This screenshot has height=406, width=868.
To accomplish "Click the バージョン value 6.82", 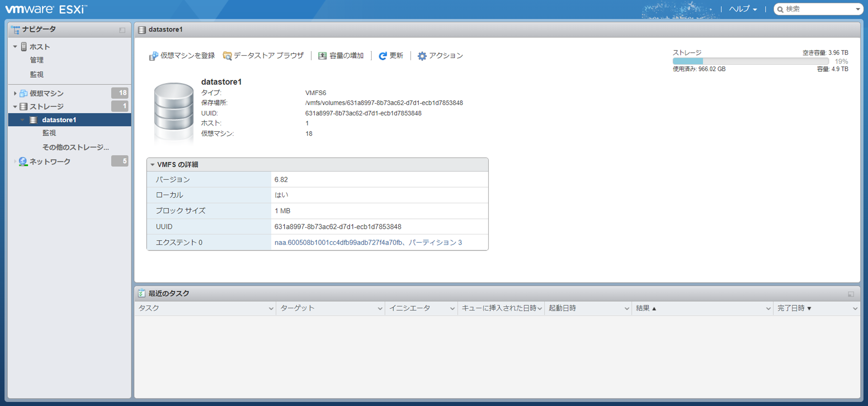I will point(281,179).
